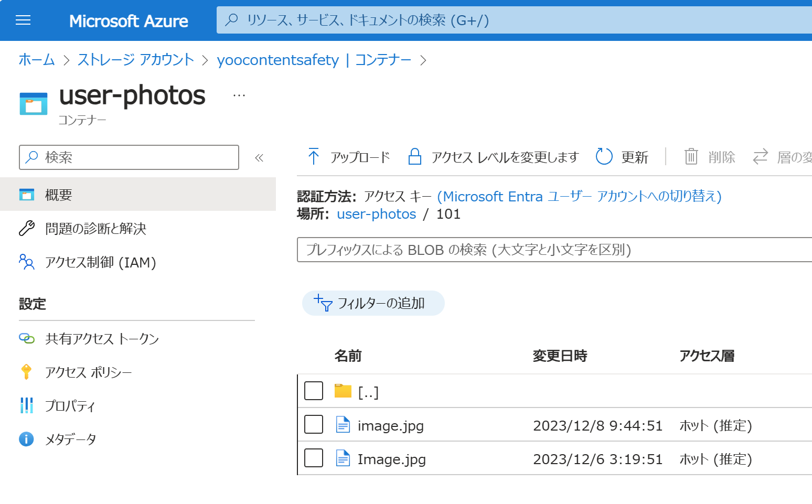This screenshot has height=504, width=812.
Task: Click user-photos path link in 場所
Action: coord(377,214)
